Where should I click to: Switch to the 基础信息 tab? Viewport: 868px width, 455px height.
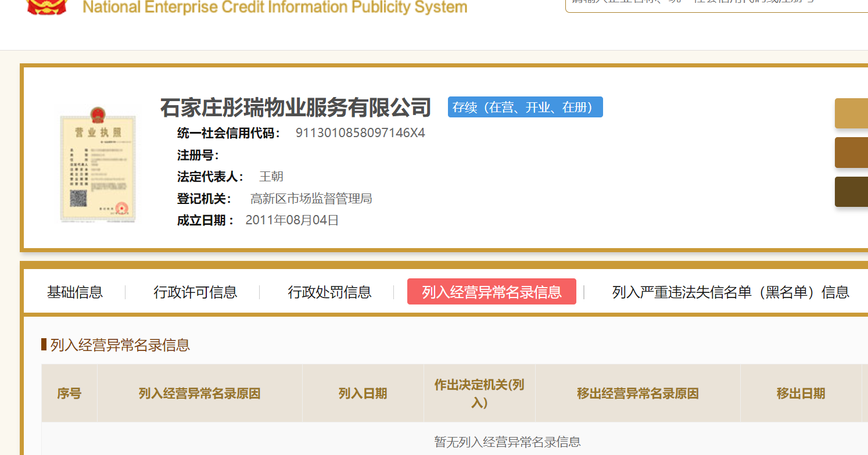(75, 292)
